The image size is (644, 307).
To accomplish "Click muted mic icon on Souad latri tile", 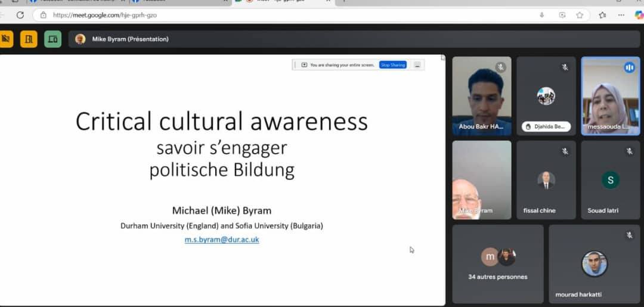I will point(629,151).
